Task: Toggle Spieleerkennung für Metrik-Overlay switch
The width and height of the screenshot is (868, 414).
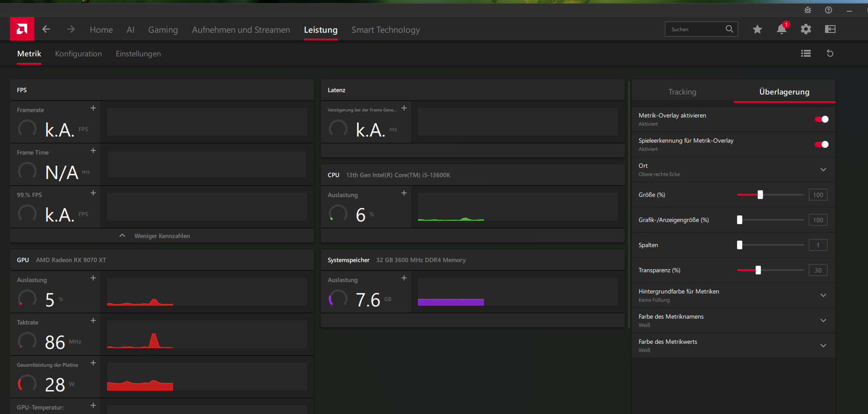Action: pyautogui.click(x=822, y=144)
